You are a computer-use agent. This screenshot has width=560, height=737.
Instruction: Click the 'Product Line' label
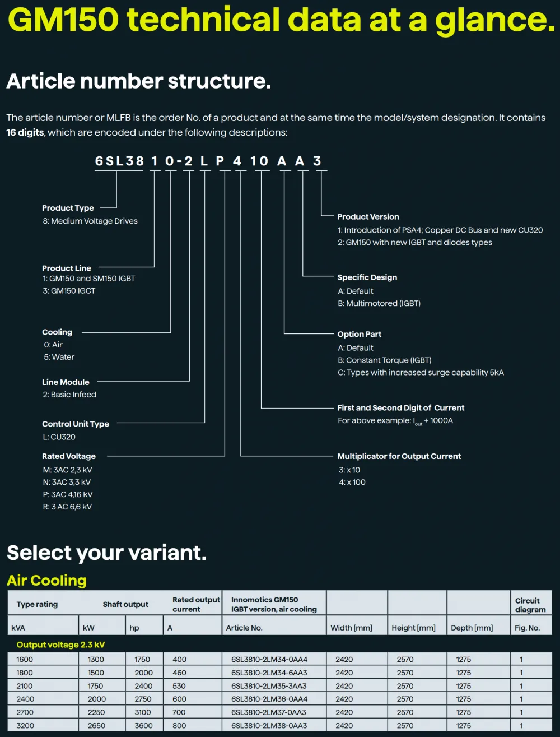[x=67, y=268]
